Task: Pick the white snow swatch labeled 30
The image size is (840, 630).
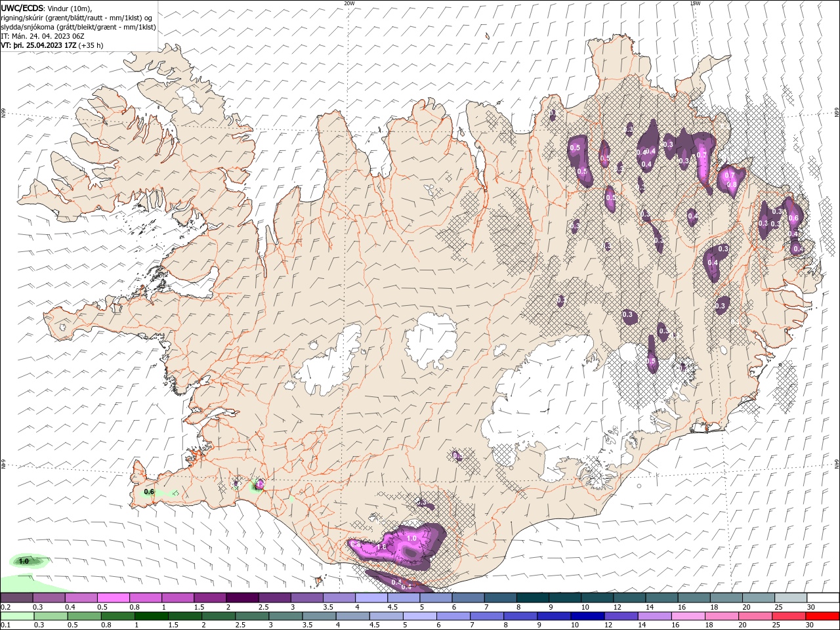Action: point(823,598)
